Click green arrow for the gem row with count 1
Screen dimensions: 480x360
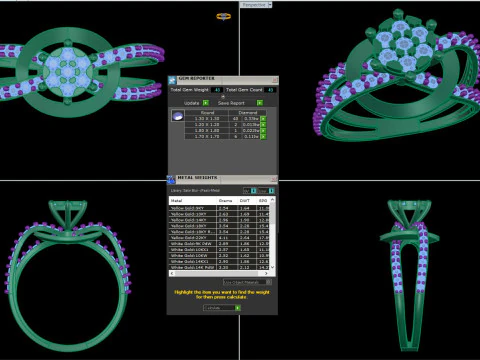coord(263,131)
